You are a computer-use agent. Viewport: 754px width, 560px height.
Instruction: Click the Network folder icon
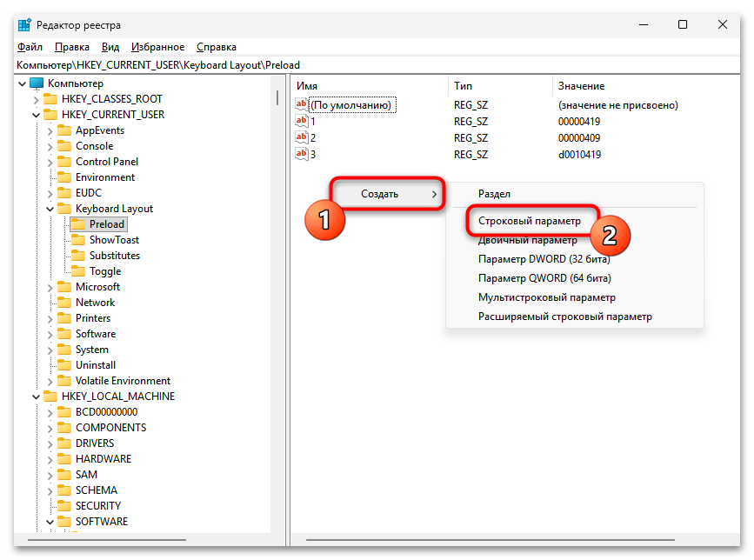64,303
